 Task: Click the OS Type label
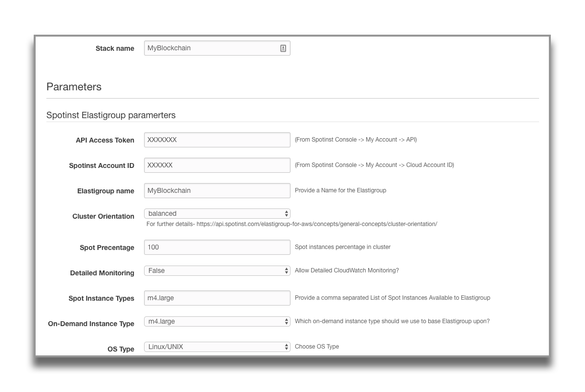(x=121, y=349)
